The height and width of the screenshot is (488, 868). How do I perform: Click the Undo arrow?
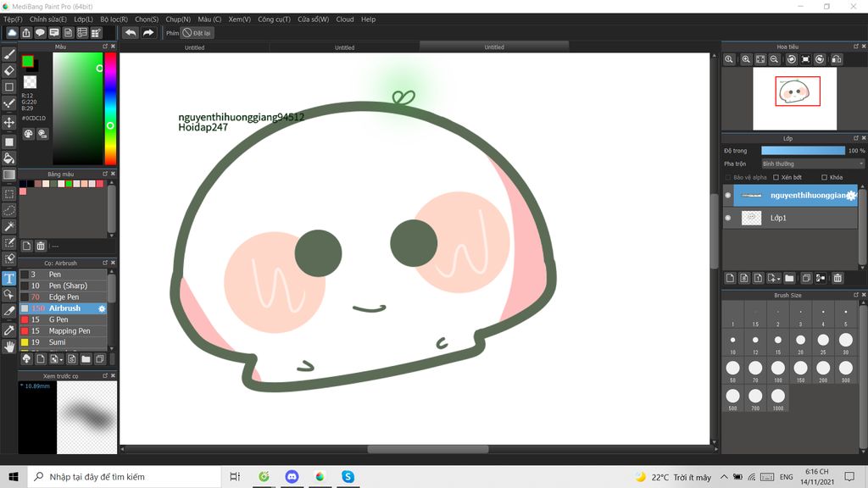coord(131,33)
